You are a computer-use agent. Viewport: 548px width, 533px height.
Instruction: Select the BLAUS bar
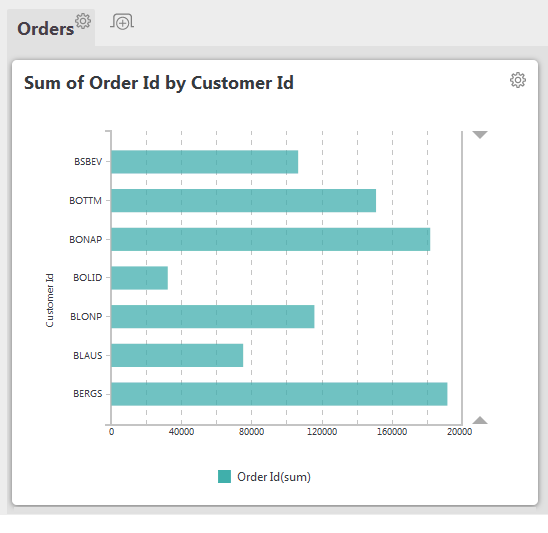[177, 355]
